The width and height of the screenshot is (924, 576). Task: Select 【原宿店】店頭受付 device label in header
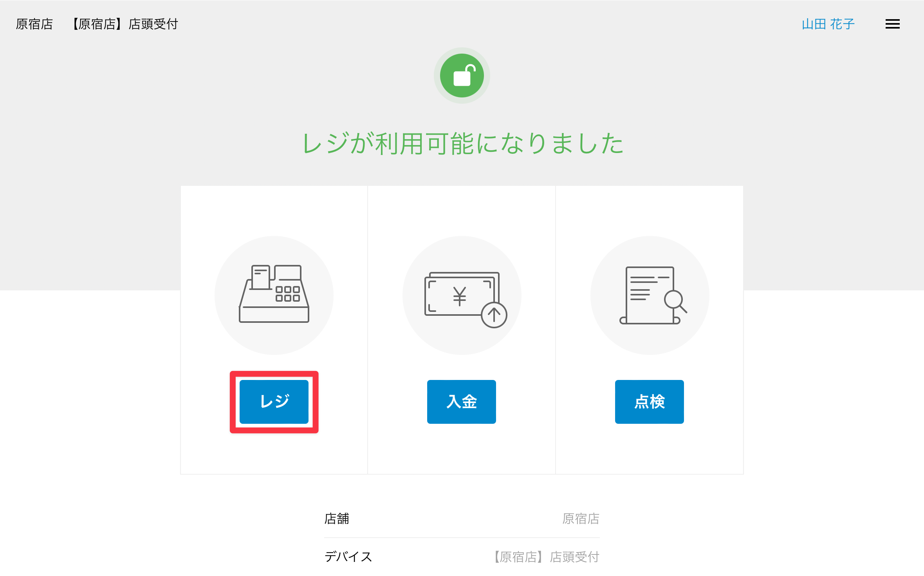coord(124,24)
